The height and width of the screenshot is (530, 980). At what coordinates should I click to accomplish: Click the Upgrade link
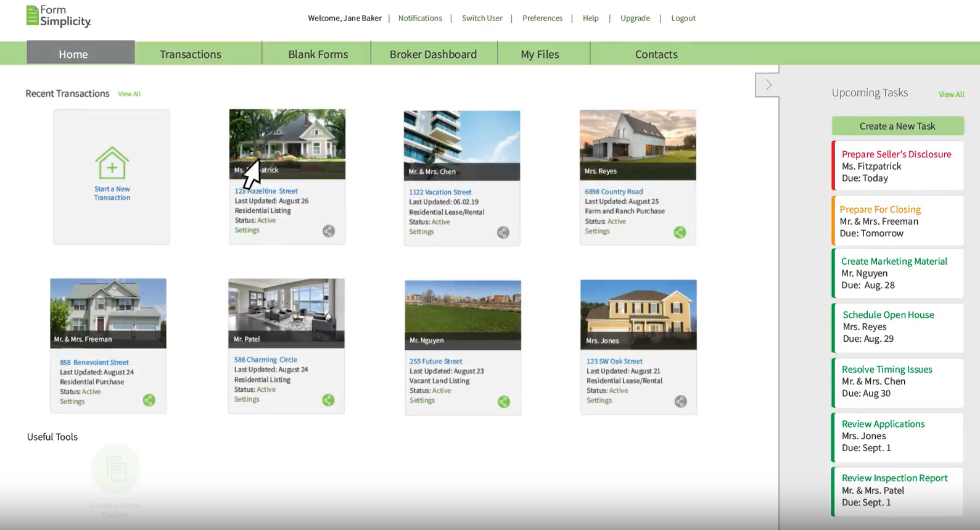635,18
